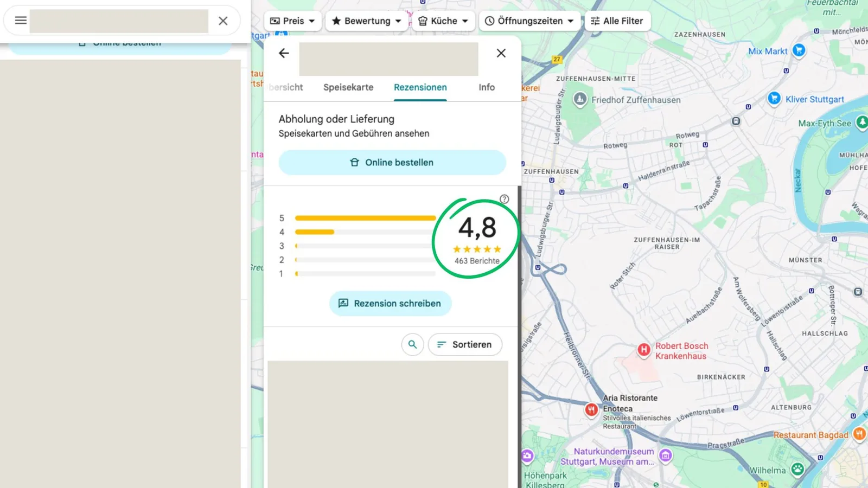Image resolution: width=868 pixels, height=488 pixels.
Task: Open the Sortieren reviews menu
Action: [x=465, y=344]
